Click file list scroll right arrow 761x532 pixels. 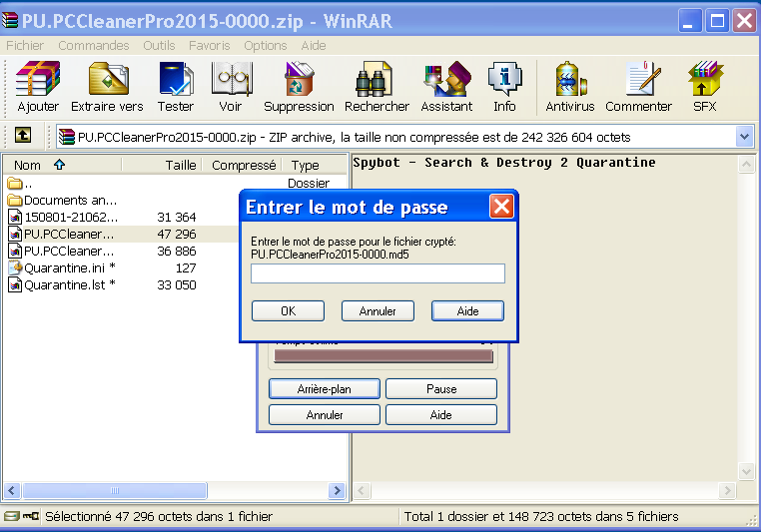[337, 490]
